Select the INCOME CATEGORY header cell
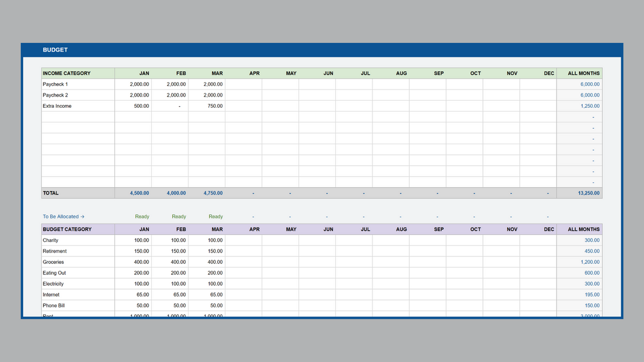This screenshot has width=644, height=362. pos(78,73)
